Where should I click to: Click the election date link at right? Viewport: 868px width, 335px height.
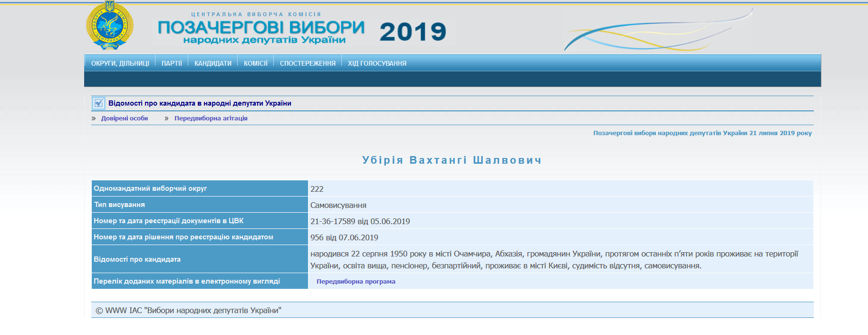702,133
